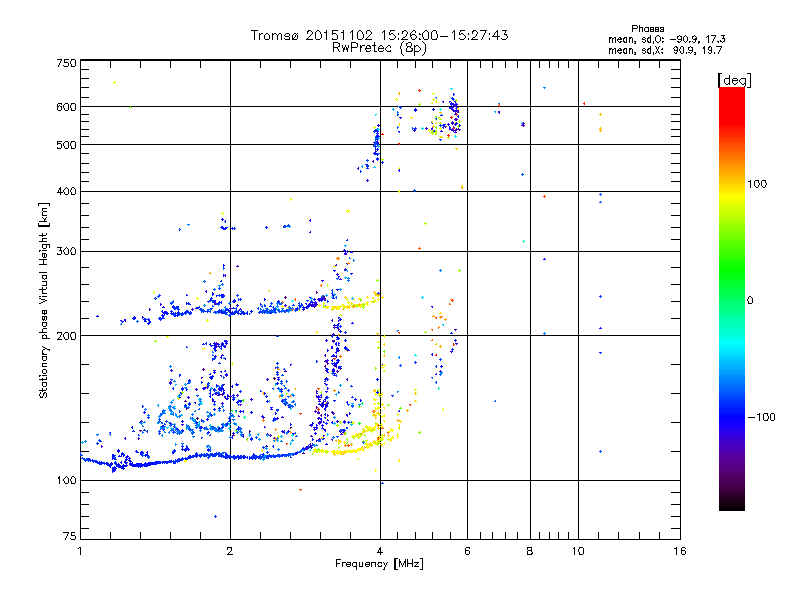Select the 'RwPretec (8p)' subtitle text
Screen dimensions: 800x600
coord(379,48)
